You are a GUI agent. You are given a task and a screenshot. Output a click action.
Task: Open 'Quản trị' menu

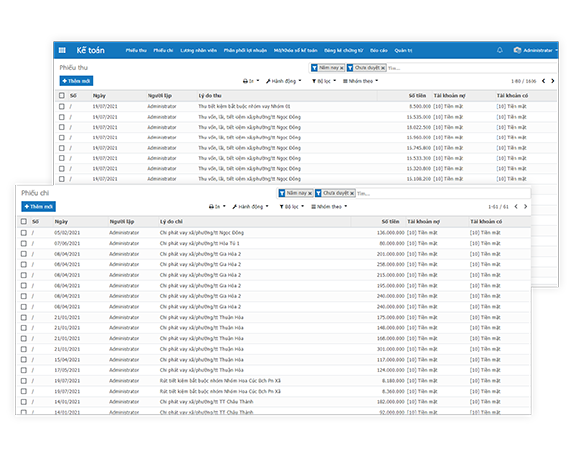403,51
